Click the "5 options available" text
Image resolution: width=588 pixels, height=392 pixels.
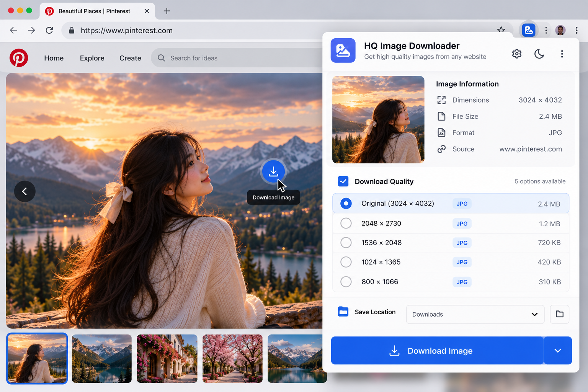tap(540, 181)
